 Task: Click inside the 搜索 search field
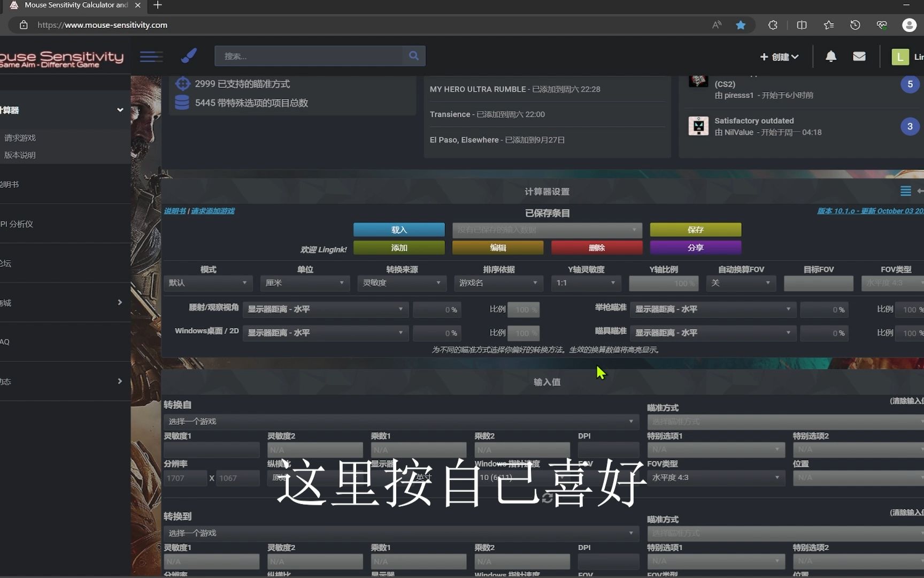[310, 56]
